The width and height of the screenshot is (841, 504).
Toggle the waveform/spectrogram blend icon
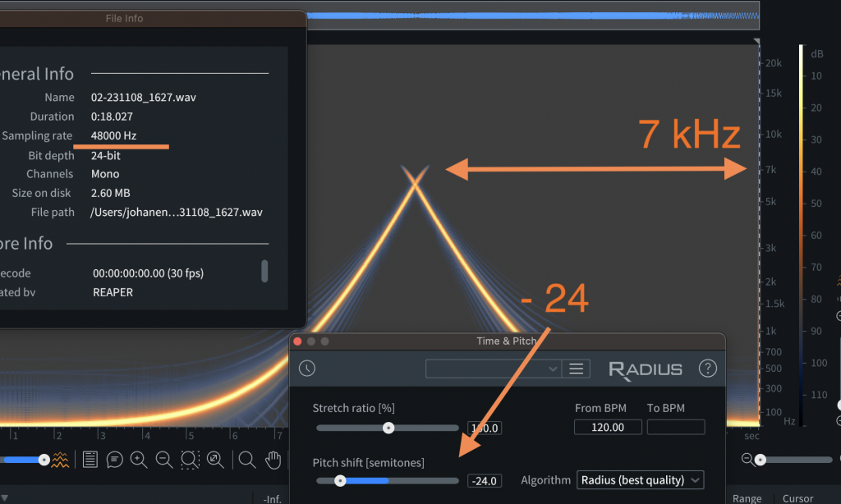click(x=60, y=460)
